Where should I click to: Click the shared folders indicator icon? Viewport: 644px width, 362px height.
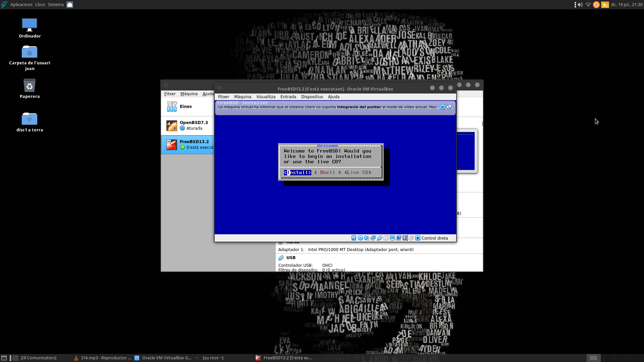386,238
